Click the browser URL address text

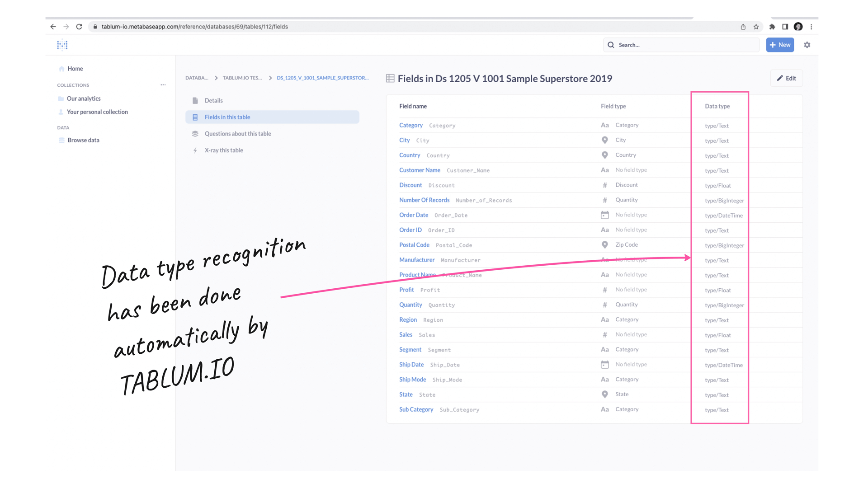(x=194, y=27)
